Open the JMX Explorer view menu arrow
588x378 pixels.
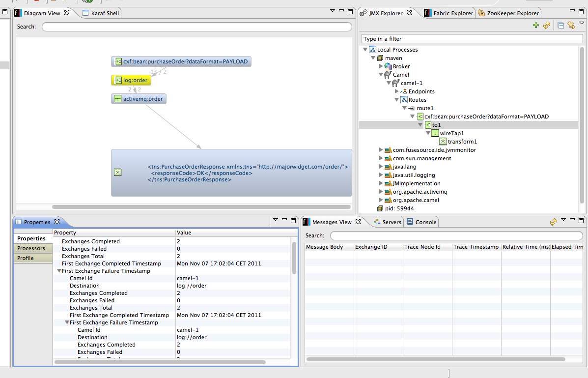coord(582,23)
